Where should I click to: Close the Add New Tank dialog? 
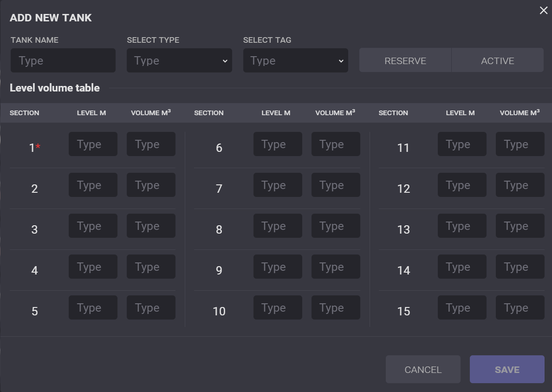click(543, 11)
